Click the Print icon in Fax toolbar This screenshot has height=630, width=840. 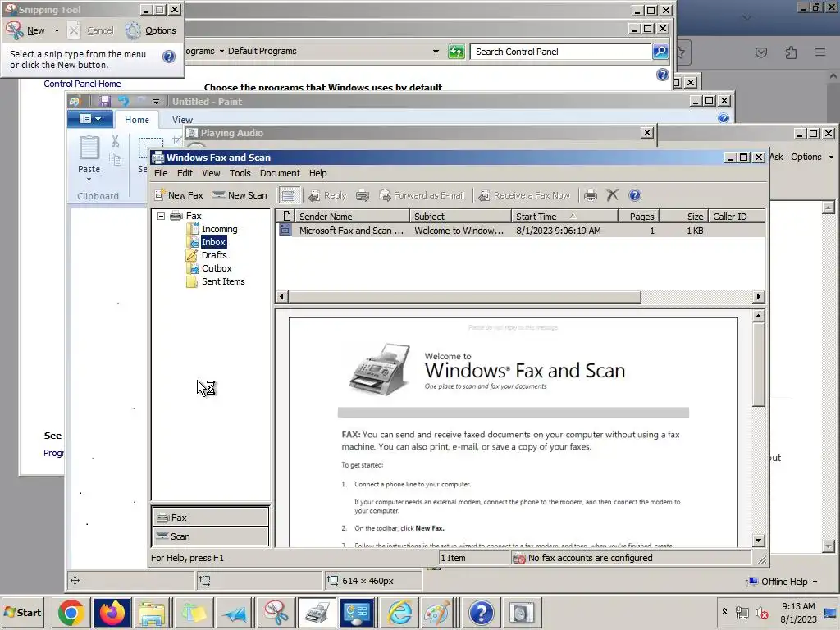(x=591, y=195)
